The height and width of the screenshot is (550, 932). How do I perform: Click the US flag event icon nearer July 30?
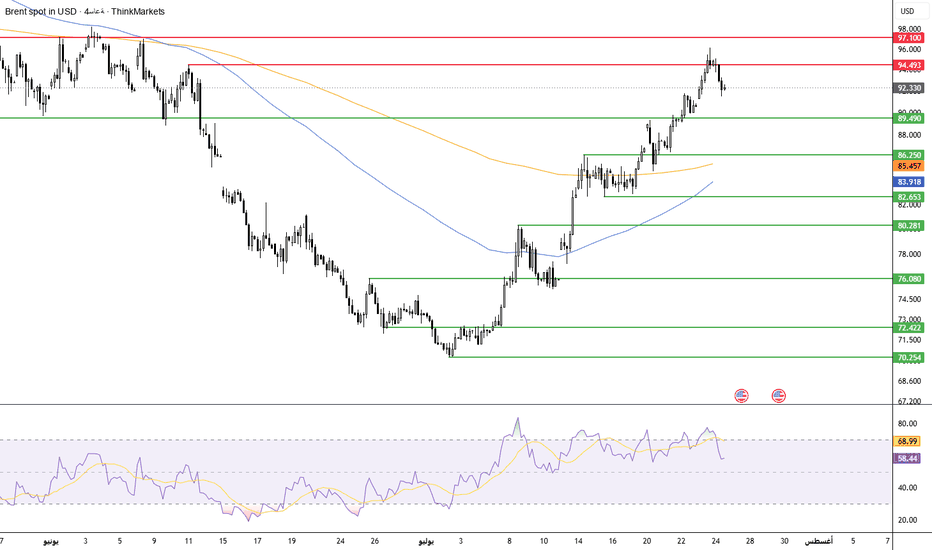[779, 395]
